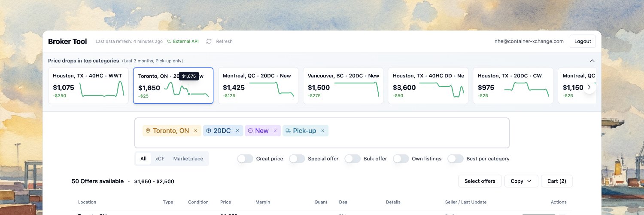Image resolution: width=644 pixels, height=215 pixels.
Task: Click the location pin icon on Toronto chip
Action: click(x=148, y=131)
